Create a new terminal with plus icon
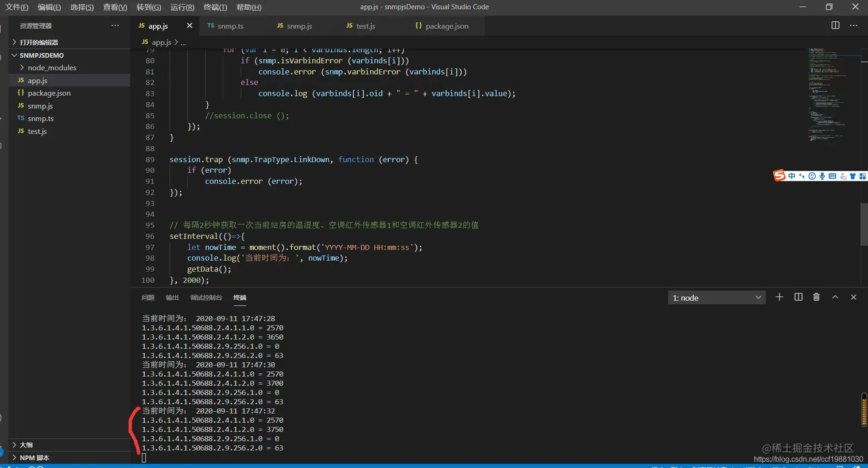Viewport: 868px width, 468px height. (779, 297)
